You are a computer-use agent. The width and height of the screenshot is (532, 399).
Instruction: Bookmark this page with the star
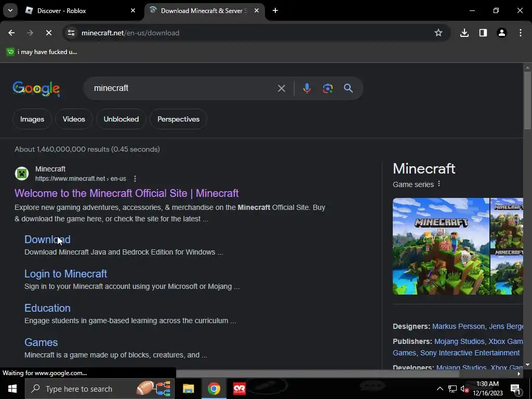438,33
